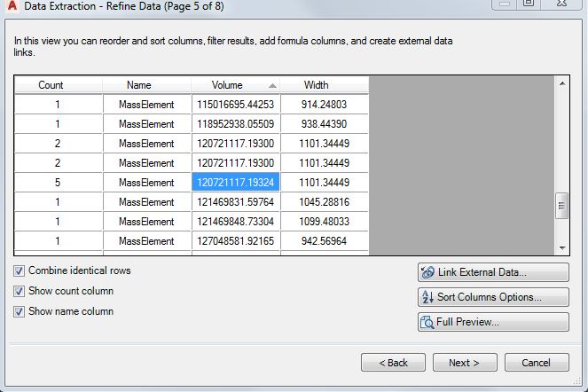Toggle the Show name column checkbox
Viewport: 588px width, 392px height.
(20, 311)
